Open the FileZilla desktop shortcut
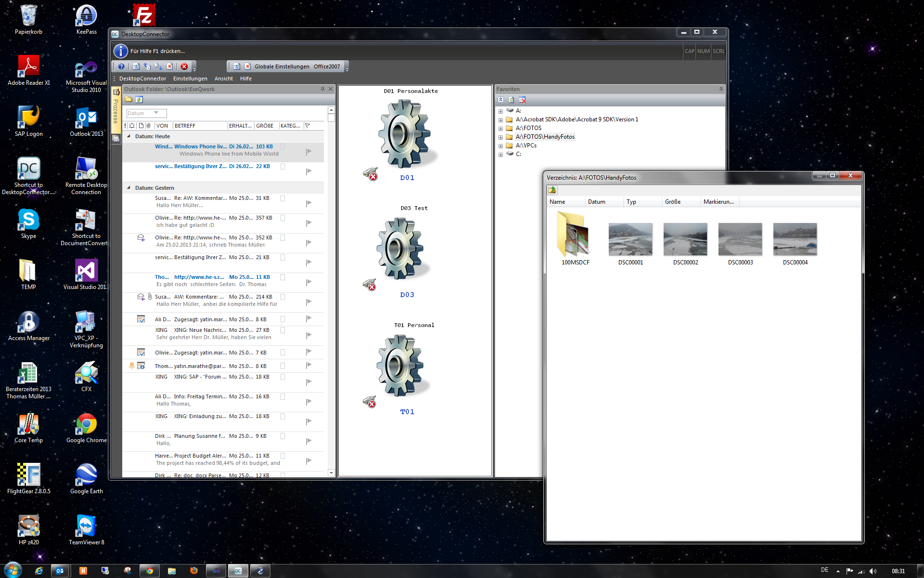The image size is (924, 578). (x=144, y=15)
